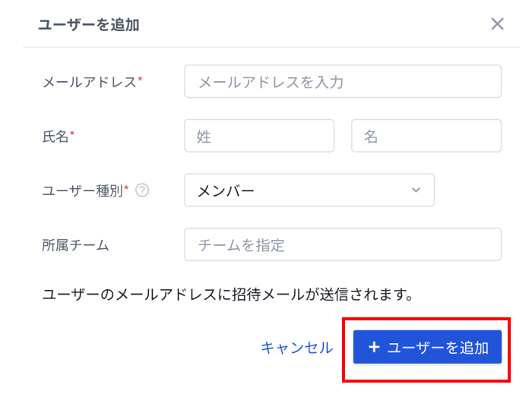This screenshot has width=532, height=394.
Task: Select the 名 first name field
Action: [x=426, y=136]
